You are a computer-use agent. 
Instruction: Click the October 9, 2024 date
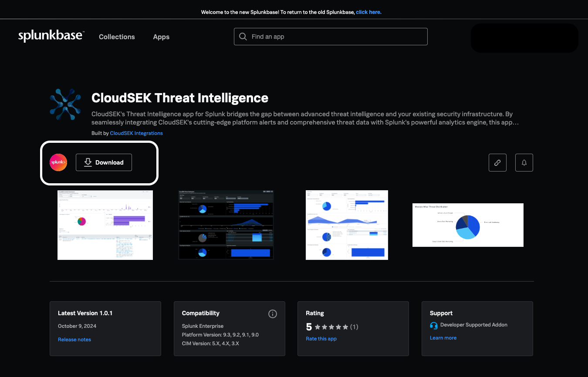[x=77, y=326]
